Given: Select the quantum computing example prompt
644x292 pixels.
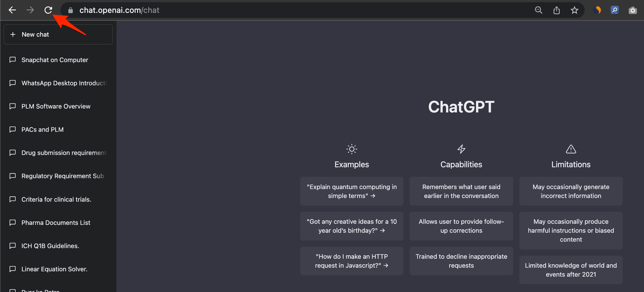Looking at the screenshot, I should pyautogui.click(x=352, y=191).
